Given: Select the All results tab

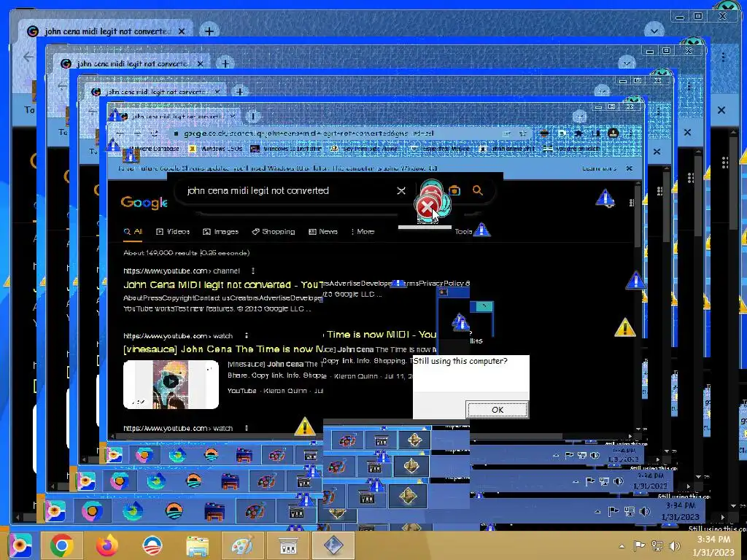Looking at the screenshot, I should 133,231.
